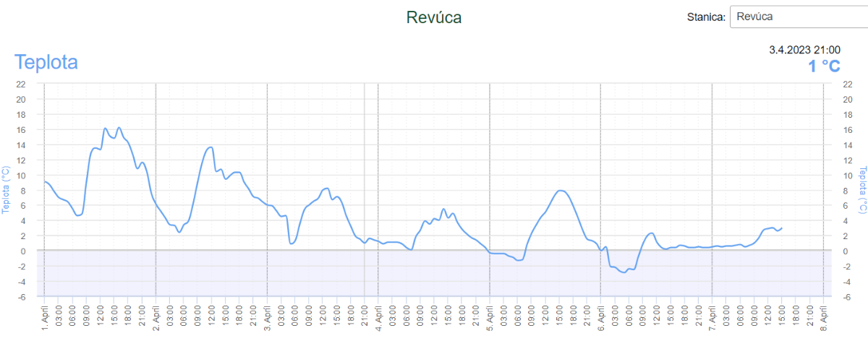The image size is (868, 341).
Task: Click the right Teplota (°C) axis label
Action: (862, 190)
